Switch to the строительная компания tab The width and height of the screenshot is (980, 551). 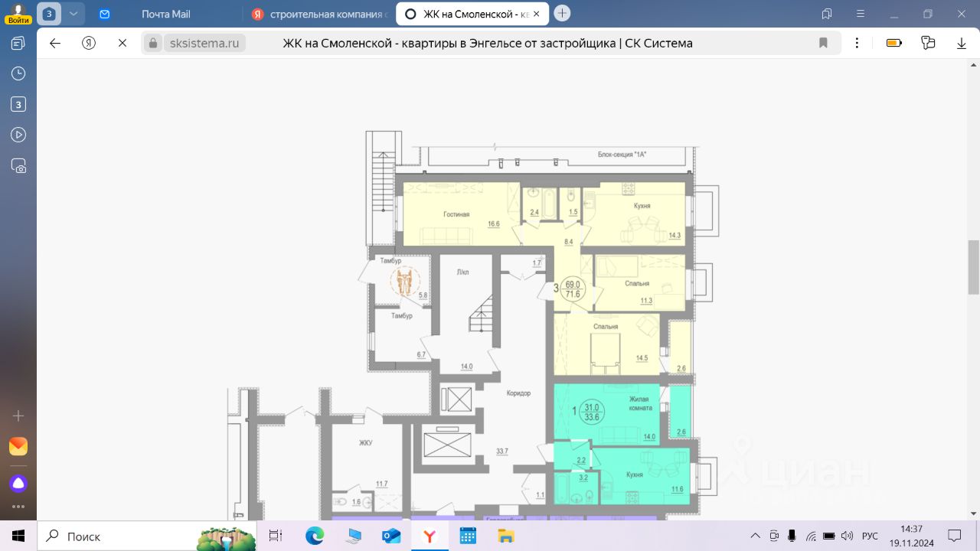[x=319, y=14]
